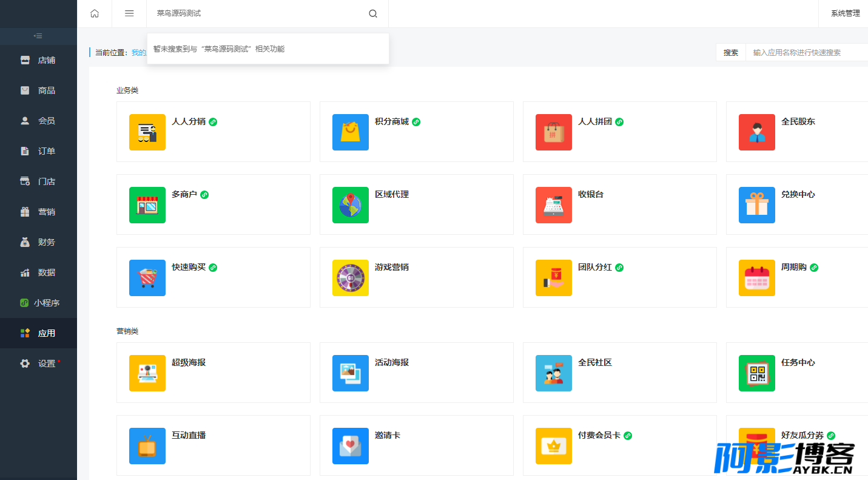Open the 周期购 calendar icon
The height and width of the screenshot is (480, 868).
(757, 278)
